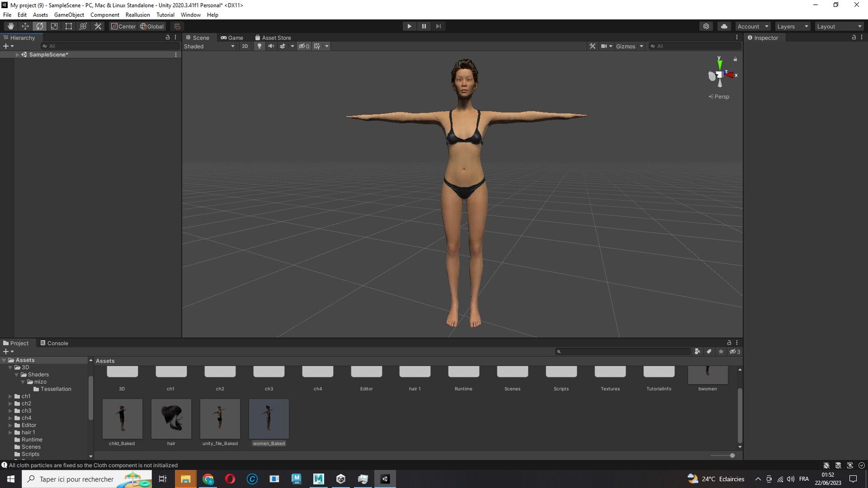Open the Layout dropdown
Screen dimensions: 868x488
(839, 26)
